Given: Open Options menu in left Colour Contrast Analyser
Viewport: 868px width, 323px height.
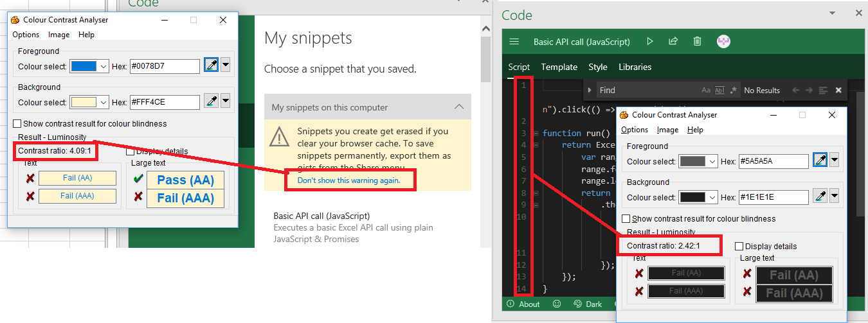Looking at the screenshot, I should pyautogui.click(x=26, y=35).
